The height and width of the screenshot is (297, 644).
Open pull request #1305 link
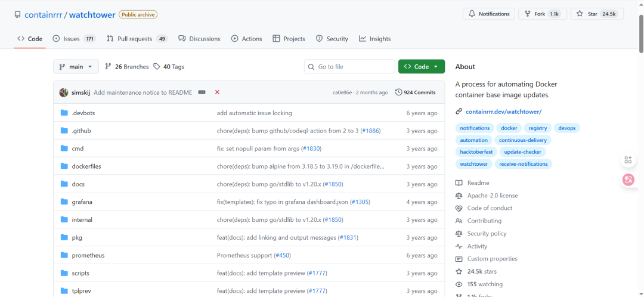point(361,202)
